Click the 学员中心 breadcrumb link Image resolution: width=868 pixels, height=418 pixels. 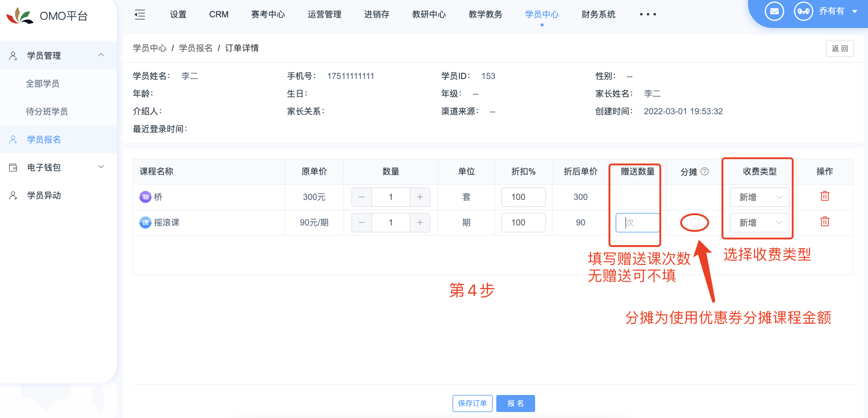[x=150, y=48]
